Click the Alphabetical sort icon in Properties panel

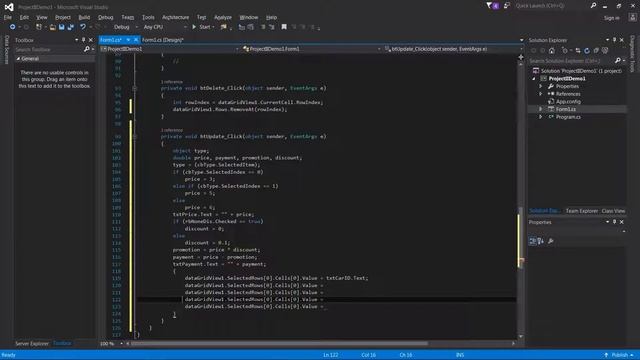(x=541, y=241)
